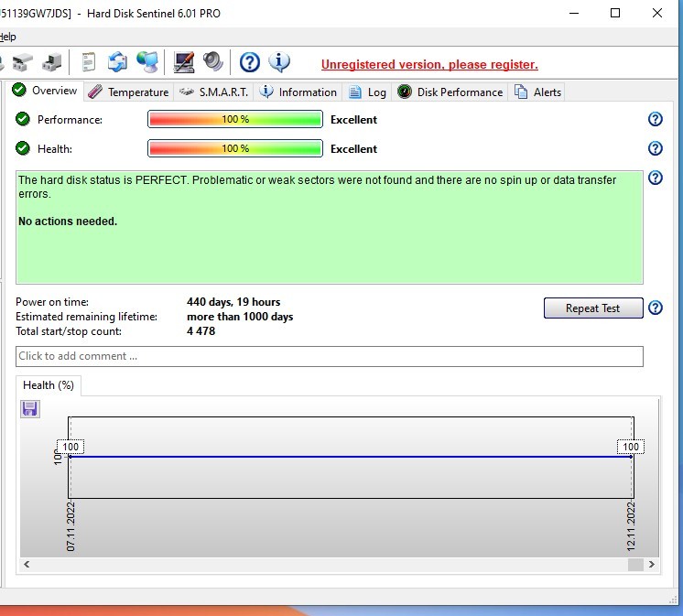Maximize the Hard Disk Sentinel window

pyautogui.click(x=615, y=13)
